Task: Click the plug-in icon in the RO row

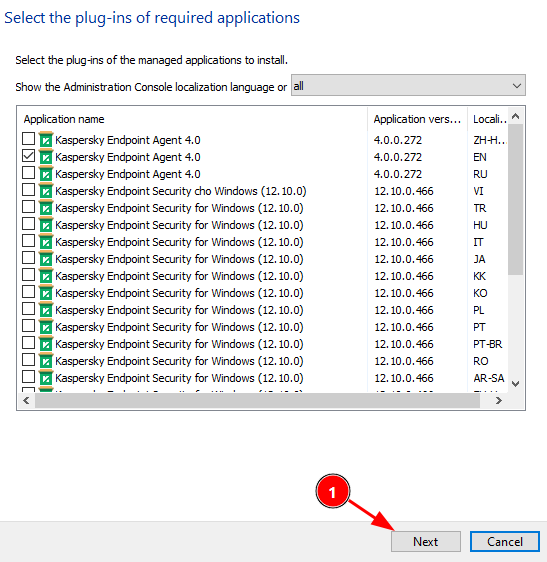Action: coord(46,361)
